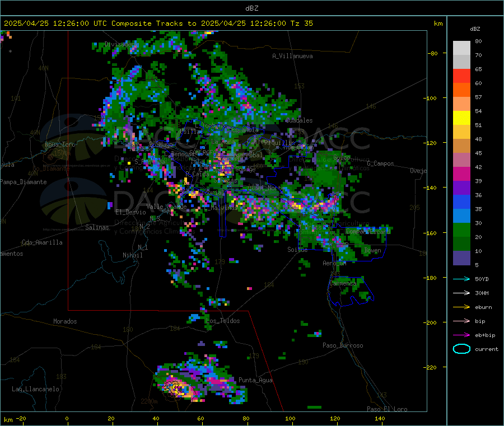The width and height of the screenshot is (504, 426).
Task: Click the G_Campos location label
Action: coord(381,163)
